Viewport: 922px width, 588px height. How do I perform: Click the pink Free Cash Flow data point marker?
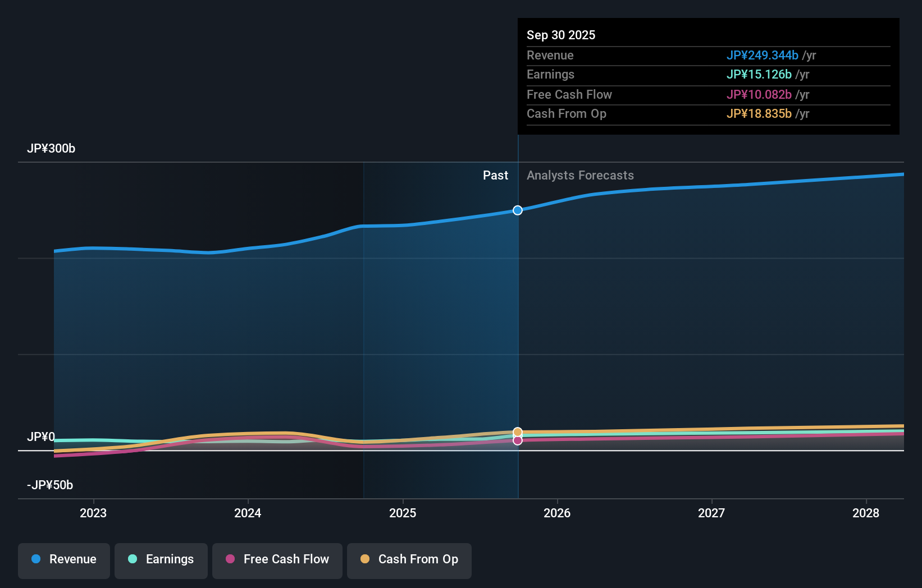[517, 441]
